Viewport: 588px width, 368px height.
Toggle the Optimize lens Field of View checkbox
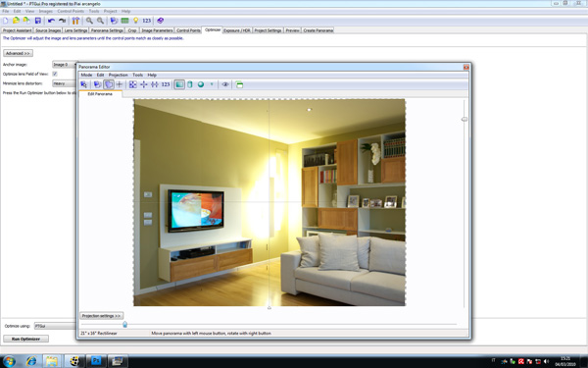55,74
